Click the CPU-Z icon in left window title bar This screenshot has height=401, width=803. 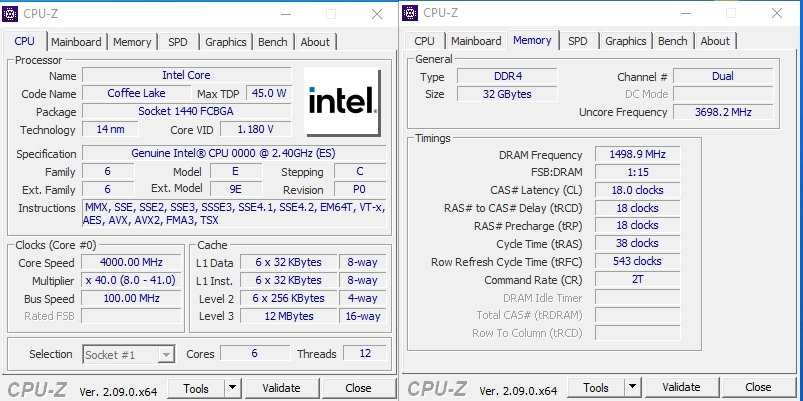(x=12, y=13)
